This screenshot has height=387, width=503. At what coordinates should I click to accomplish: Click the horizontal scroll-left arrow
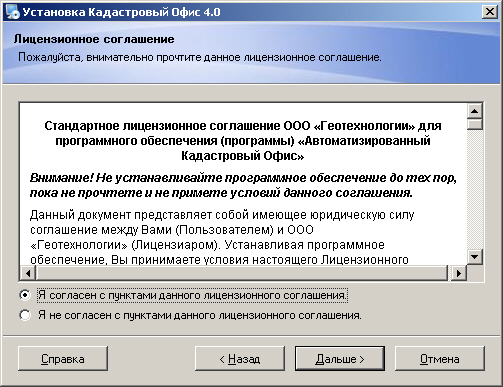(28, 273)
